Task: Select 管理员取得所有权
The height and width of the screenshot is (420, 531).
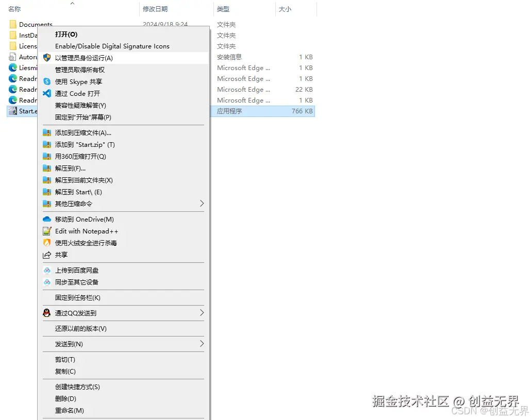Action: tap(80, 70)
